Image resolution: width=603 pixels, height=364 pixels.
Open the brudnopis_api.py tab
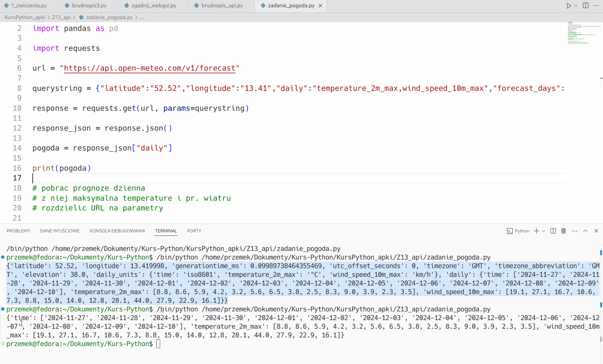click(222, 6)
